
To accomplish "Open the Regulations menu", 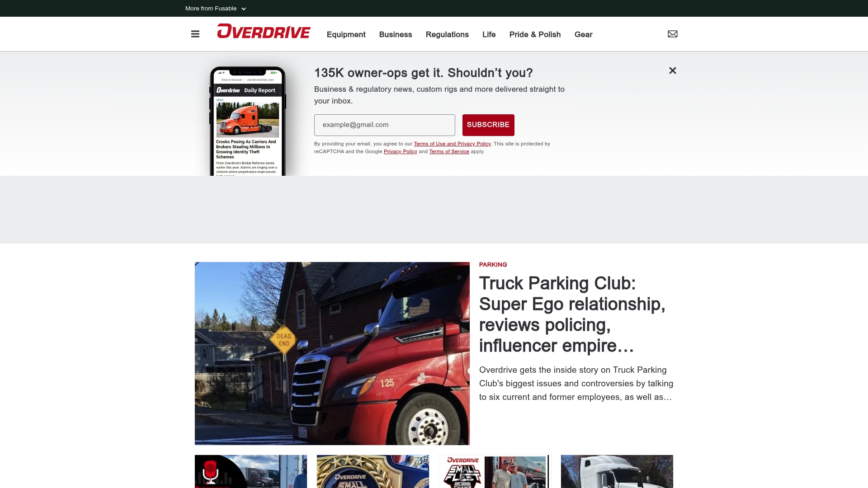I will click(447, 34).
